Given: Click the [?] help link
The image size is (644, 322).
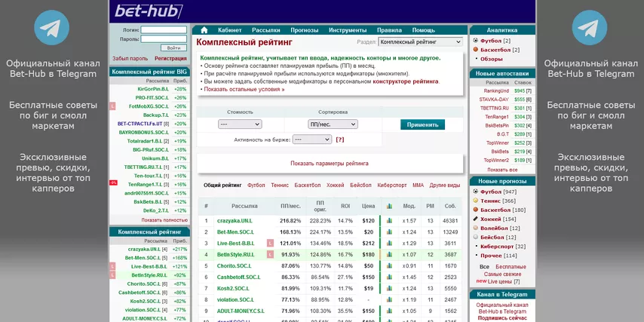Looking at the screenshot, I should pos(340,140).
